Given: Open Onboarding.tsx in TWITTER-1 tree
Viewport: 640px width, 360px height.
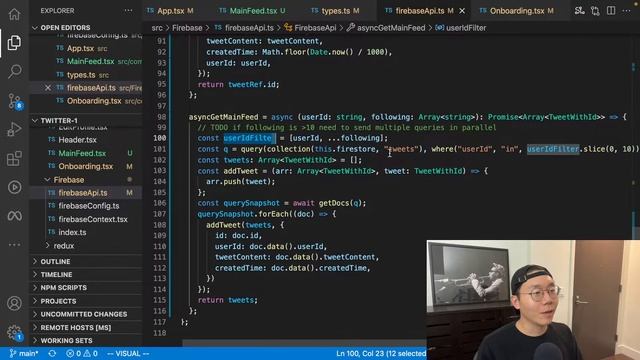Looking at the screenshot, I should pos(85,166).
